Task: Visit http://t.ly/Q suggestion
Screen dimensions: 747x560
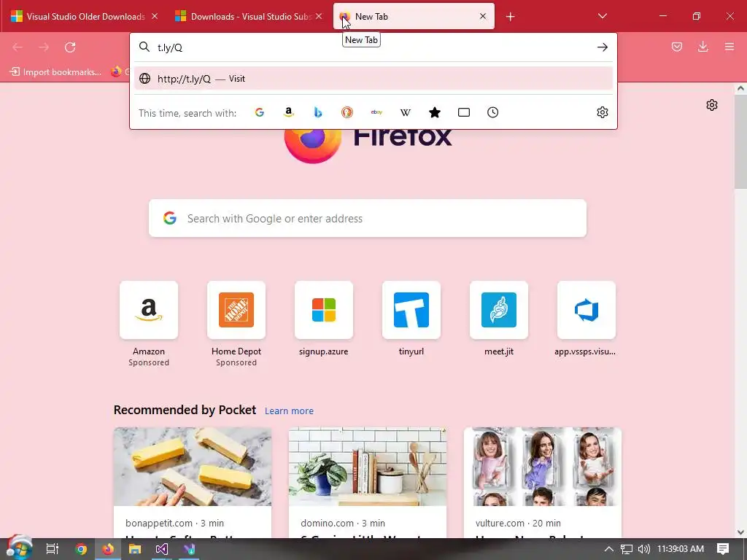Action: [x=373, y=79]
